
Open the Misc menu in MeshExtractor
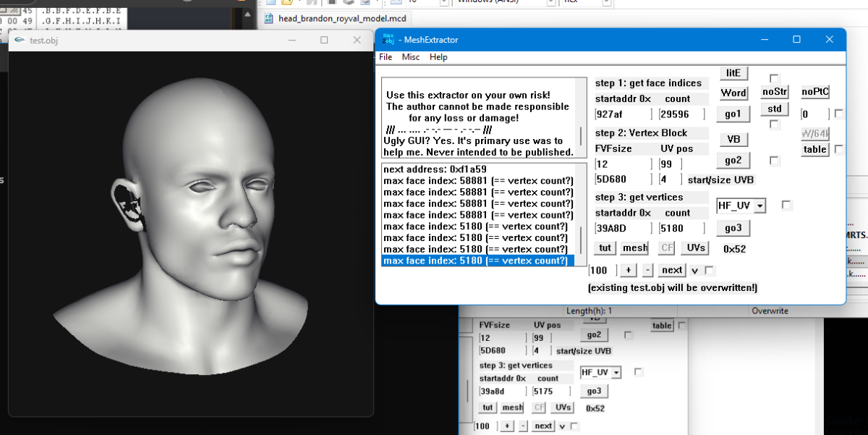click(411, 57)
